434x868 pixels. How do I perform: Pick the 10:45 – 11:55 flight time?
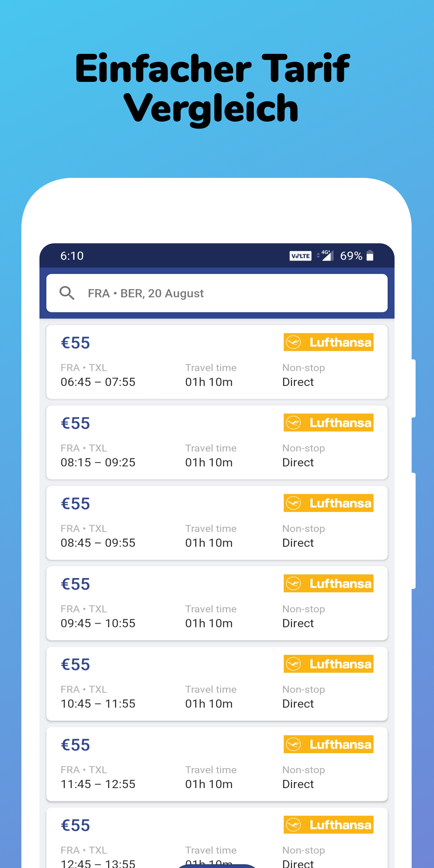click(98, 704)
